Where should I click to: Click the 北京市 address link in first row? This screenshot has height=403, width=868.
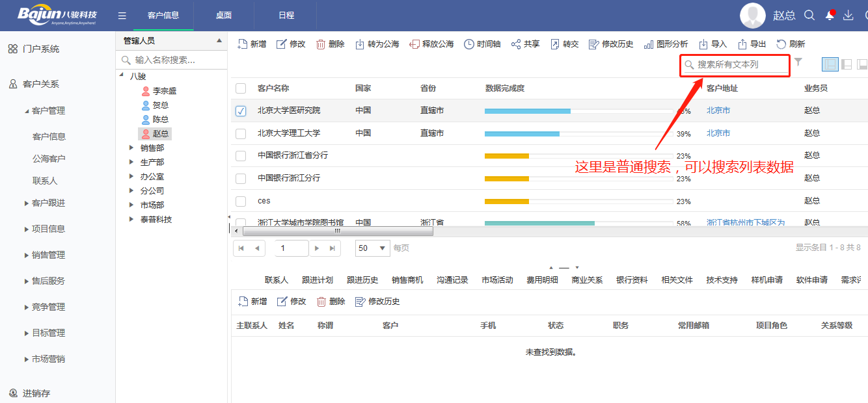(x=718, y=110)
